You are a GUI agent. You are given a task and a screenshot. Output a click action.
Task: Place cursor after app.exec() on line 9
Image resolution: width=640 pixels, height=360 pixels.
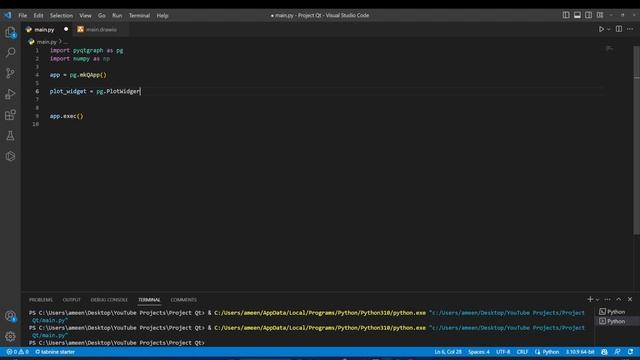[x=84, y=116]
